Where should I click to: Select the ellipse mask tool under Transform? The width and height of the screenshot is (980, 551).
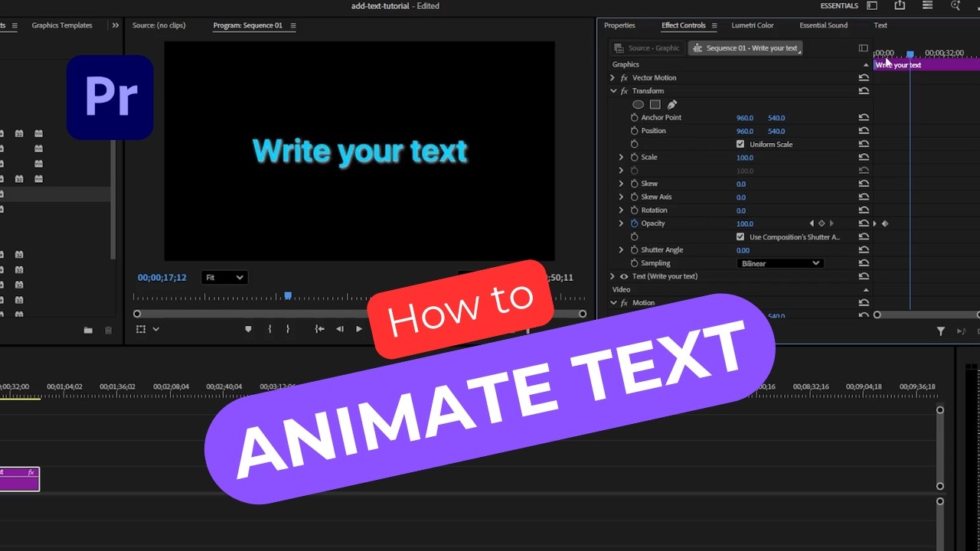point(638,105)
